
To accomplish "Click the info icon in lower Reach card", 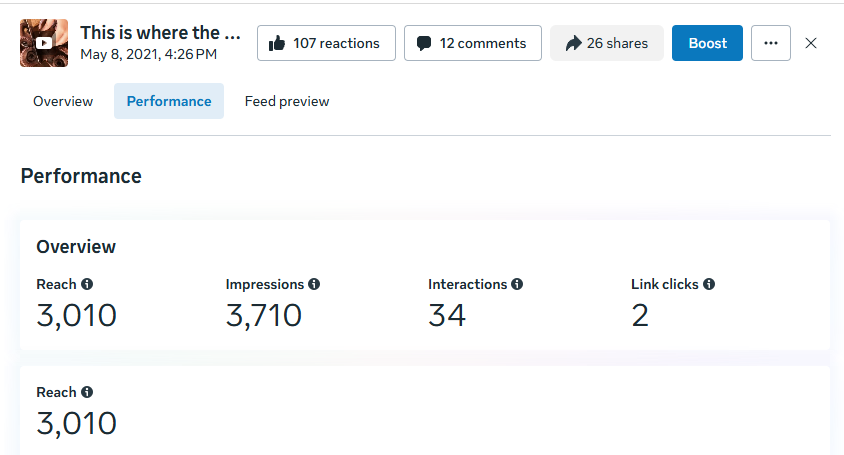I will pos(87,392).
